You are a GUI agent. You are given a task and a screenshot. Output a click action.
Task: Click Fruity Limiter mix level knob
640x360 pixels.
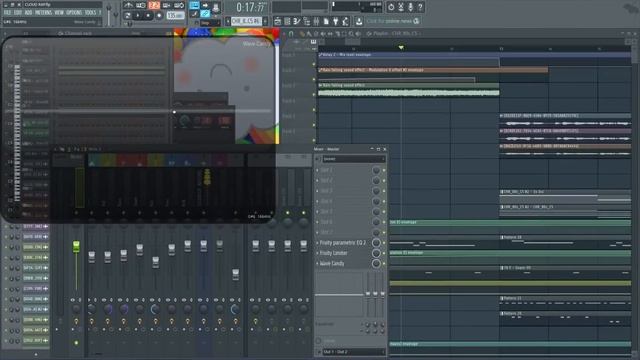[x=376, y=253]
